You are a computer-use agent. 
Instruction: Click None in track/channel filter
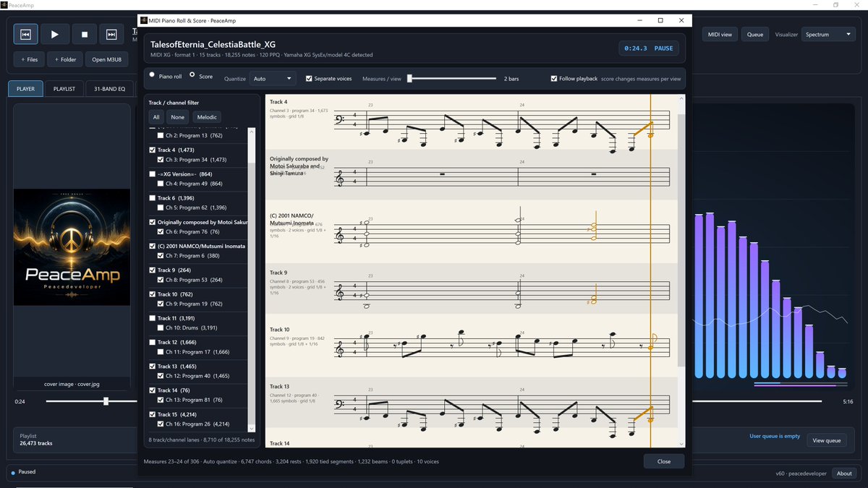coord(178,117)
